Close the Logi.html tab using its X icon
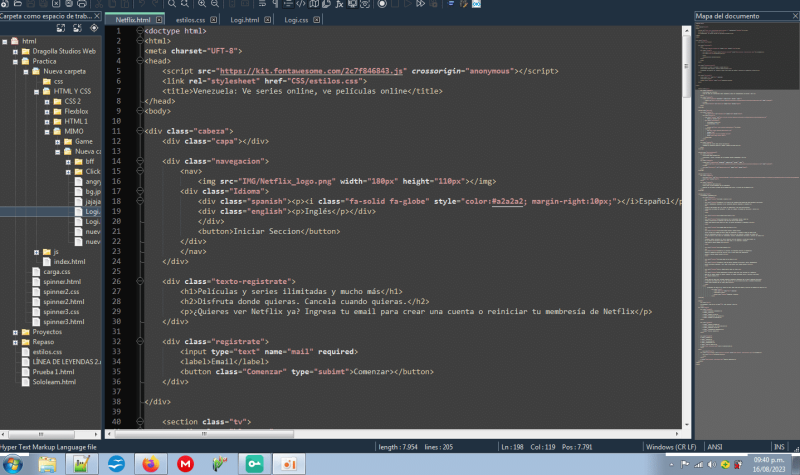800x475 pixels. (x=269, y=19)
